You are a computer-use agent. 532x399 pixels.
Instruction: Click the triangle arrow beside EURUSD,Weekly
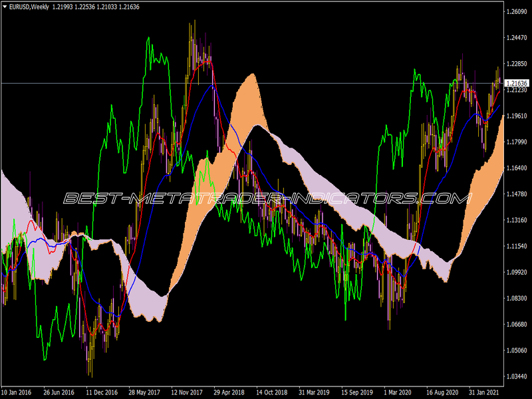(x=5, y=7)
